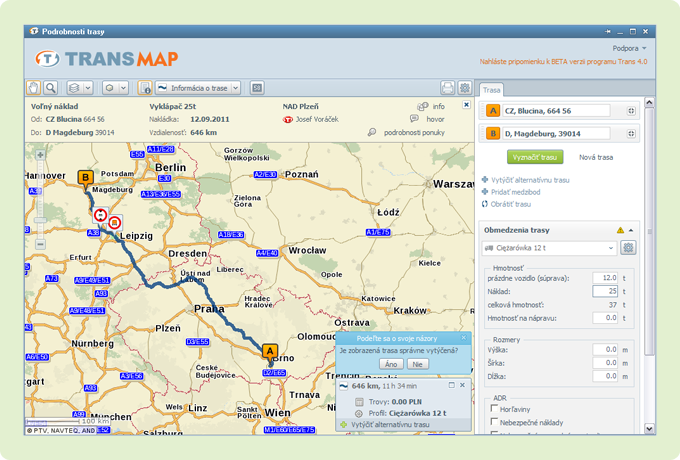Click Vytýčiť alternatívnu trasu in side panel

click(530, 180)
